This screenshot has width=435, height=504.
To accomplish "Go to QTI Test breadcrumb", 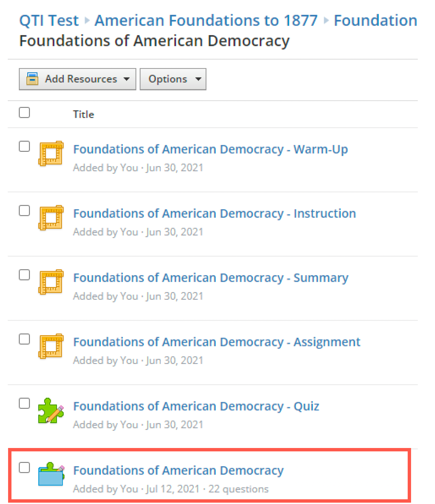I will pyautogui.click(x=49, y=20).
